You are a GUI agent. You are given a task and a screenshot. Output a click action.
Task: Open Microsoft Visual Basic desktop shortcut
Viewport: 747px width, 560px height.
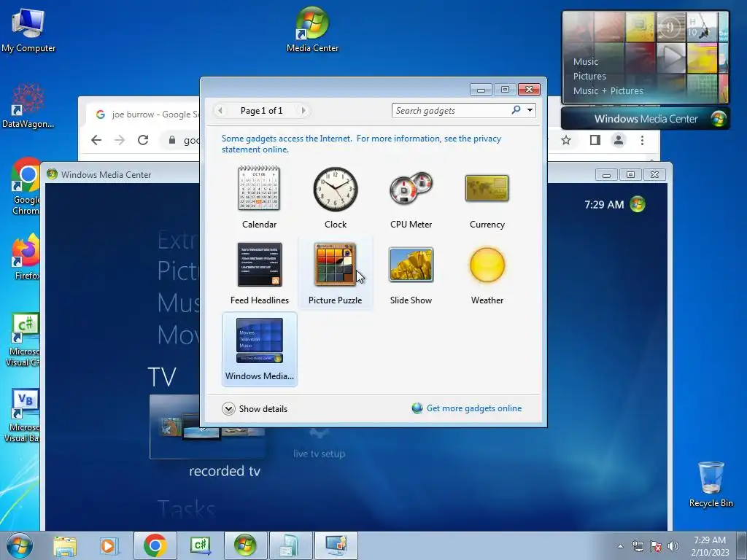[22, 416]
